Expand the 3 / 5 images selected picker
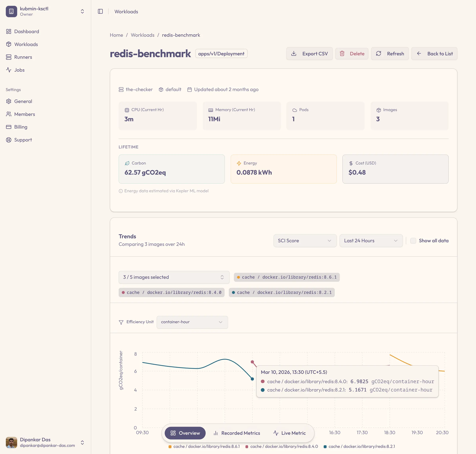Image resolution: width=476 pixels, height=454 pixels. click(x=174, y=277)
